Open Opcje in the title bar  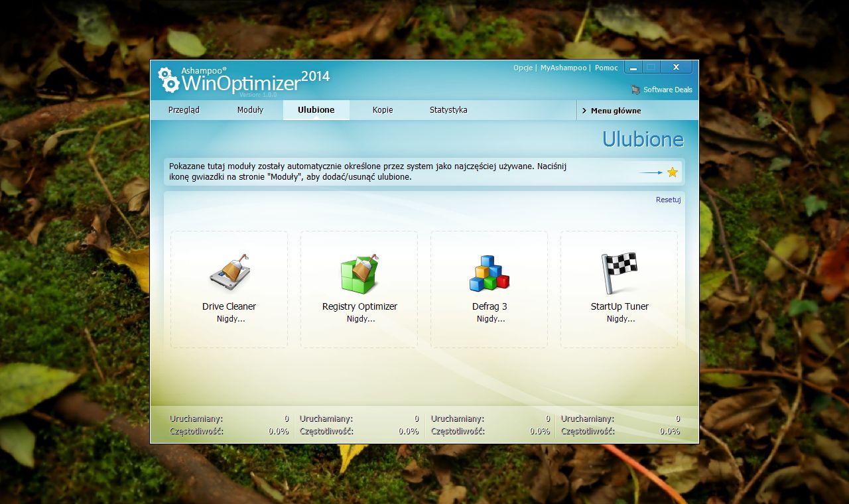(x=523, y=68)
